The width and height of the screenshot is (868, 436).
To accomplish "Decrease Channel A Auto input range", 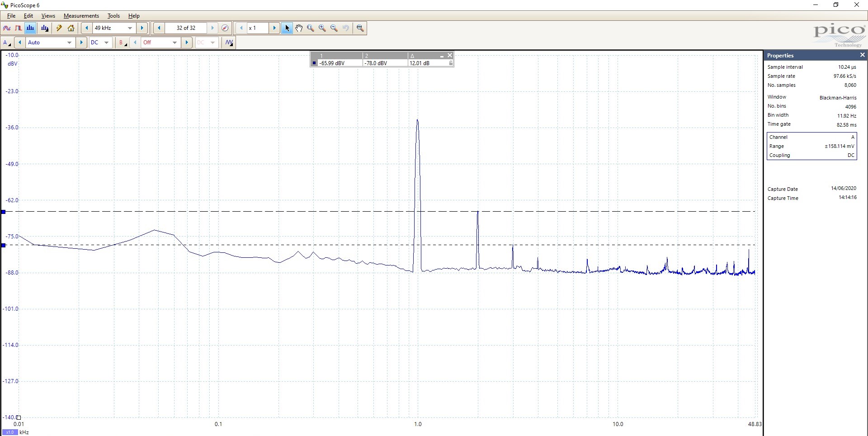I will point(20,43).
